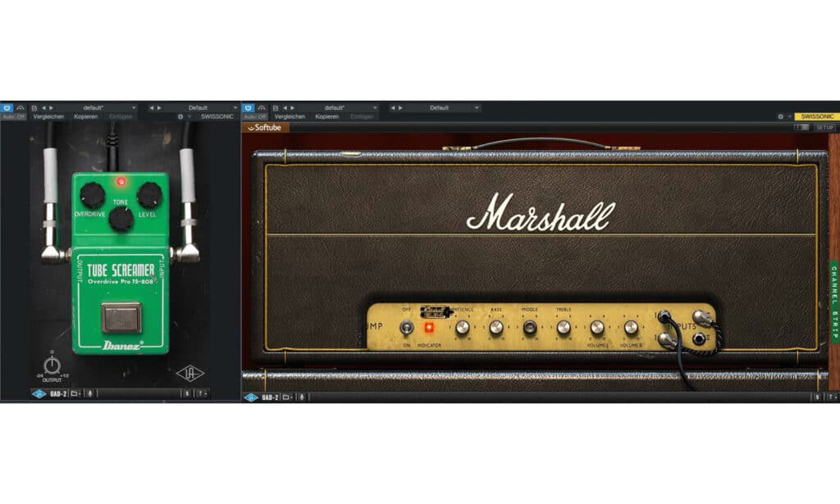
Task: Click microphone icon in Marshall footer
Action: [302, 397]
